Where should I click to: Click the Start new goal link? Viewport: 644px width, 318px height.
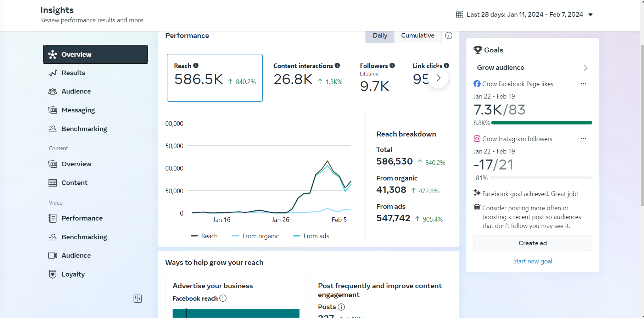[532, 261]
